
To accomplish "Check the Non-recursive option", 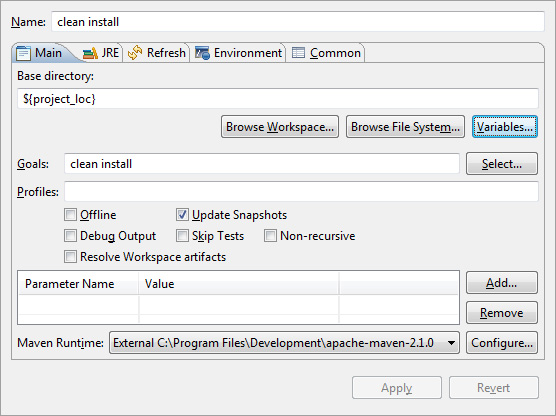I will (270, 235).
